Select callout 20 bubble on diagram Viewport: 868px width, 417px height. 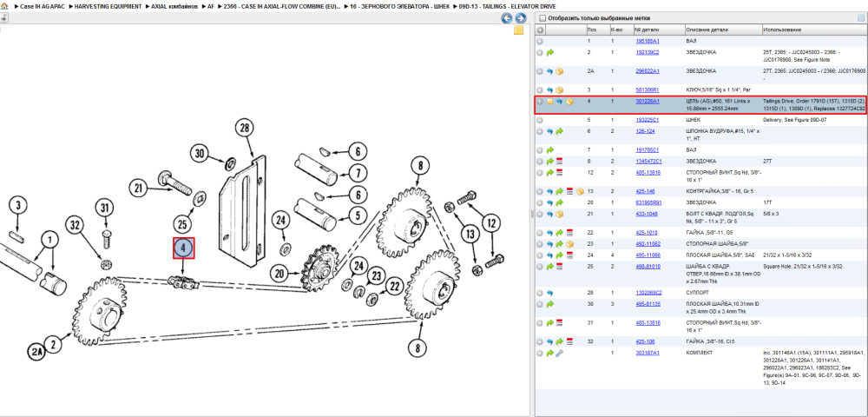280,273
